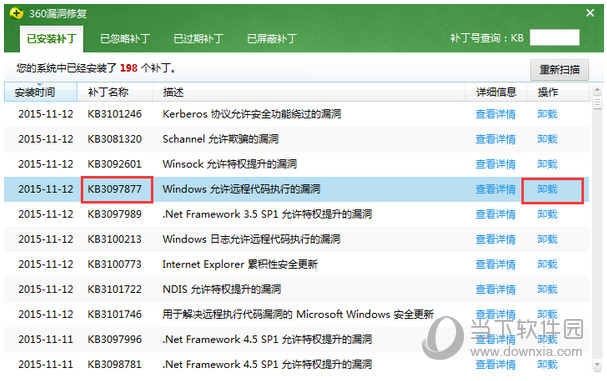607x381 pixels.
Task: Click the Winsock 允许特权提升 description
Action: (230, 164)
